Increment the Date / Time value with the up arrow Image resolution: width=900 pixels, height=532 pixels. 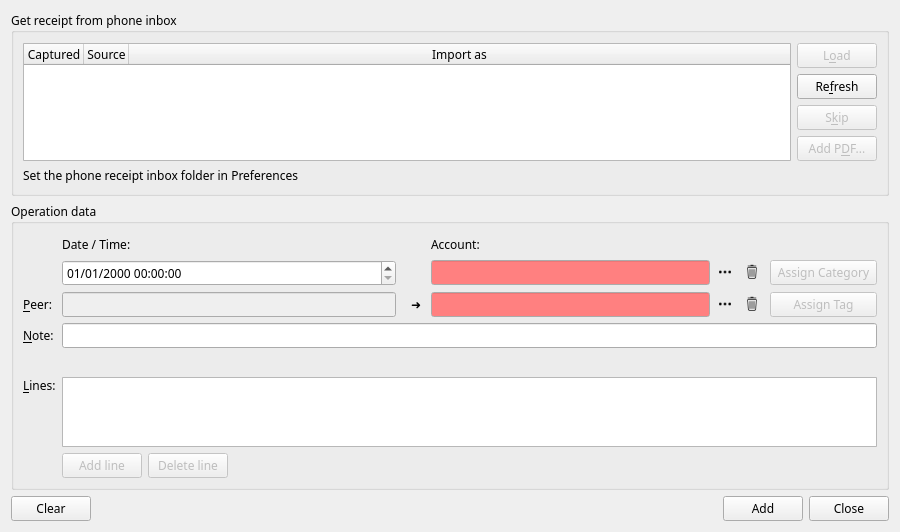pos(388,268)
